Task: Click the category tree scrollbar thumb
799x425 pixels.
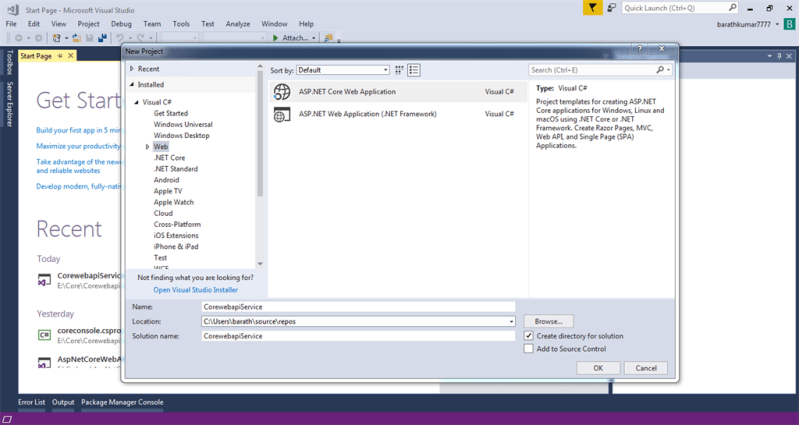Action: pyautogui.click(x=260, y=134)
